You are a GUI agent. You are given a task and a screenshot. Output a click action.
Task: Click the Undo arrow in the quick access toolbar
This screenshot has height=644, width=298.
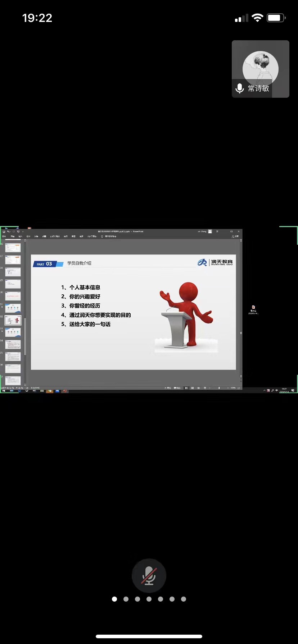pyautogui.click(x=8, y=232)
